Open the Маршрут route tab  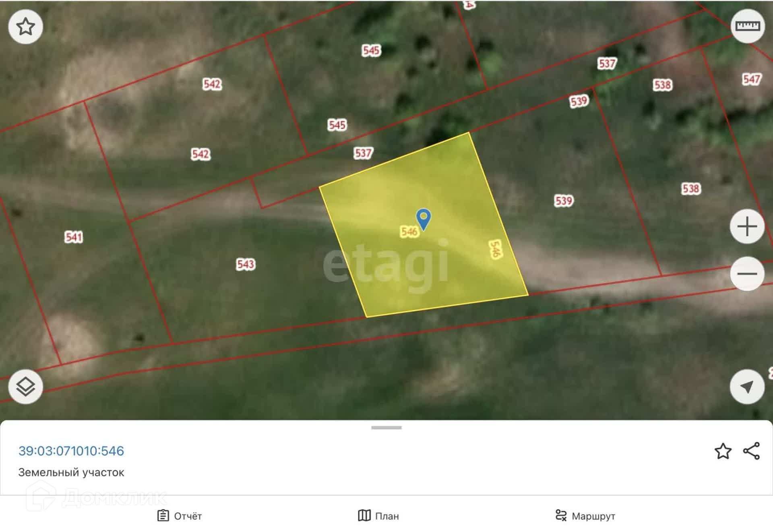[x=585, y=516]
